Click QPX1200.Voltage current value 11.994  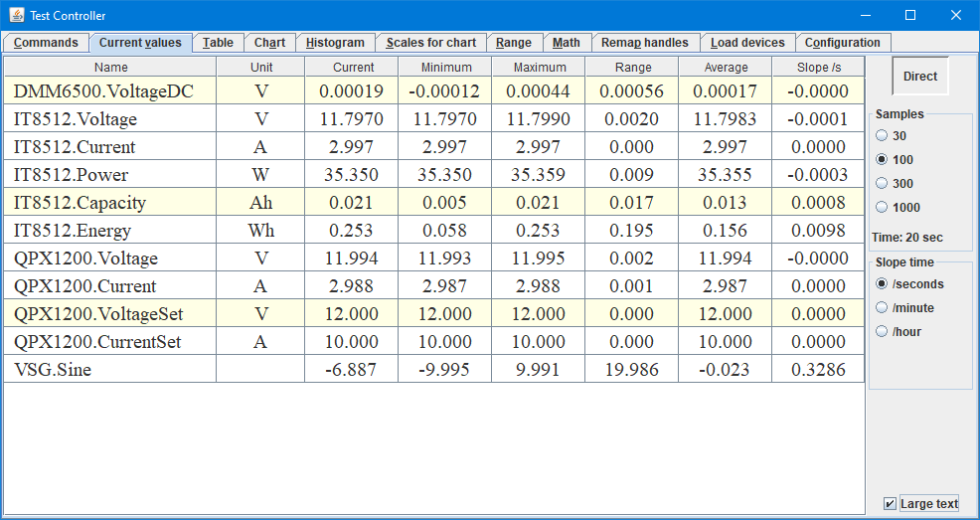351,259
